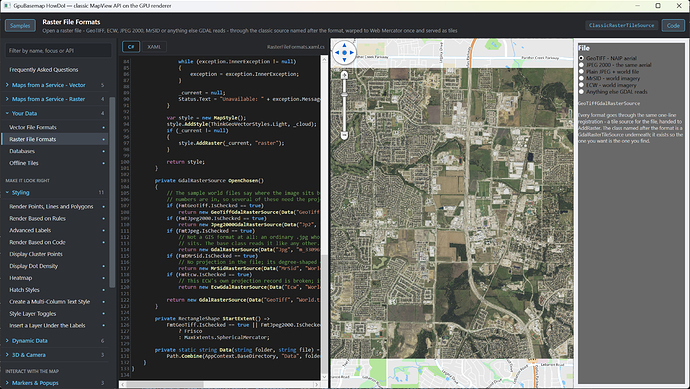Screen dimensions: 690x389
Task: Open the Heatmap sample
Action: click(55, 278)
